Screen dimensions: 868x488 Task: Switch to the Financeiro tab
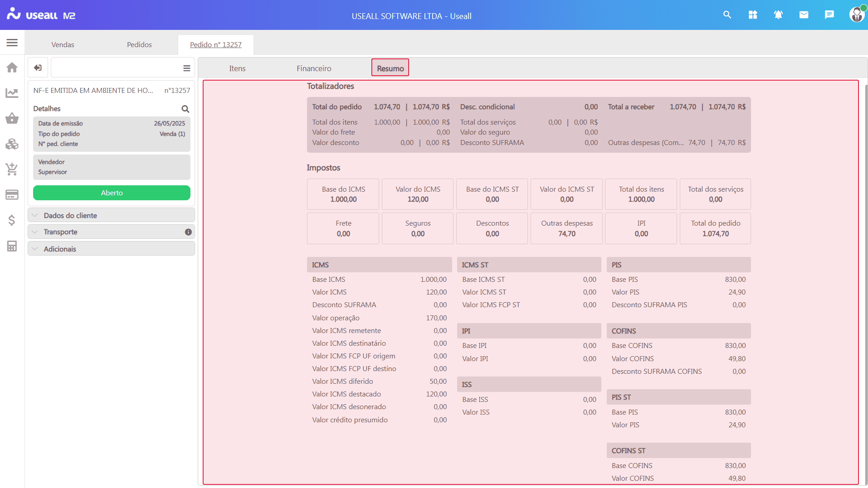pyautogui.click(x=314, y=68)
